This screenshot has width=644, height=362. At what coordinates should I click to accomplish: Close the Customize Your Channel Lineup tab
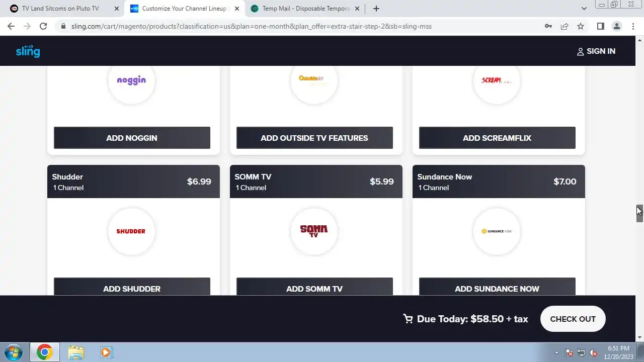[x=237, y=9]
